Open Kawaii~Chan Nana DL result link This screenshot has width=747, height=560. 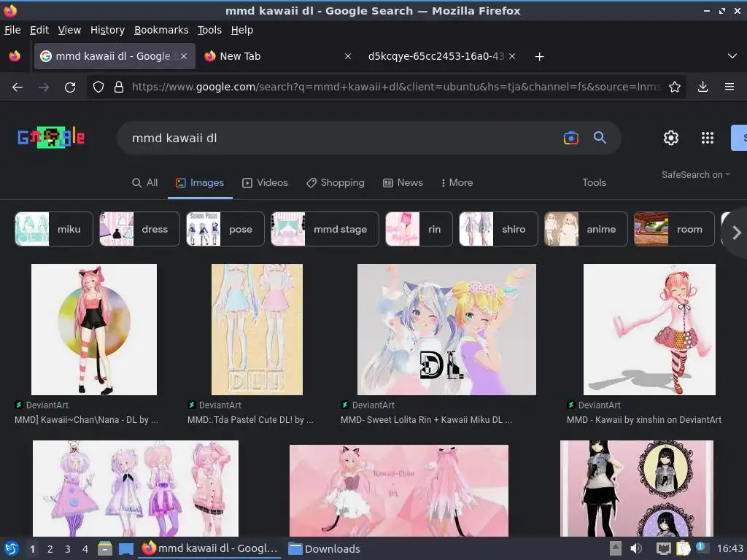click(86, 420)
